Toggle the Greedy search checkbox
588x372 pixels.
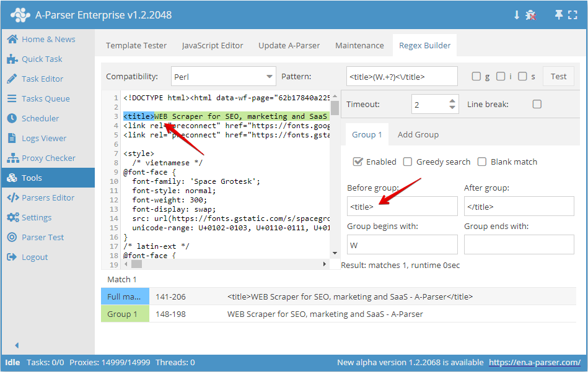point(408,162)
